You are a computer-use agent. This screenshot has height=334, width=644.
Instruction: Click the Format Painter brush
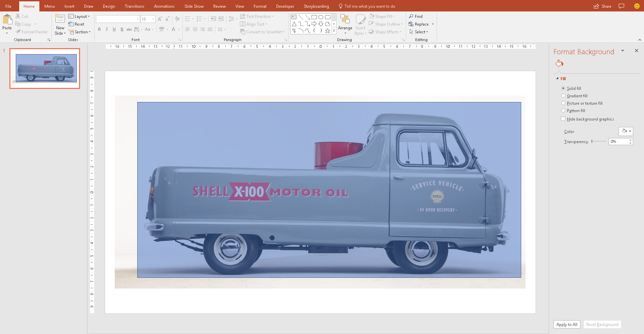(18, 32)
